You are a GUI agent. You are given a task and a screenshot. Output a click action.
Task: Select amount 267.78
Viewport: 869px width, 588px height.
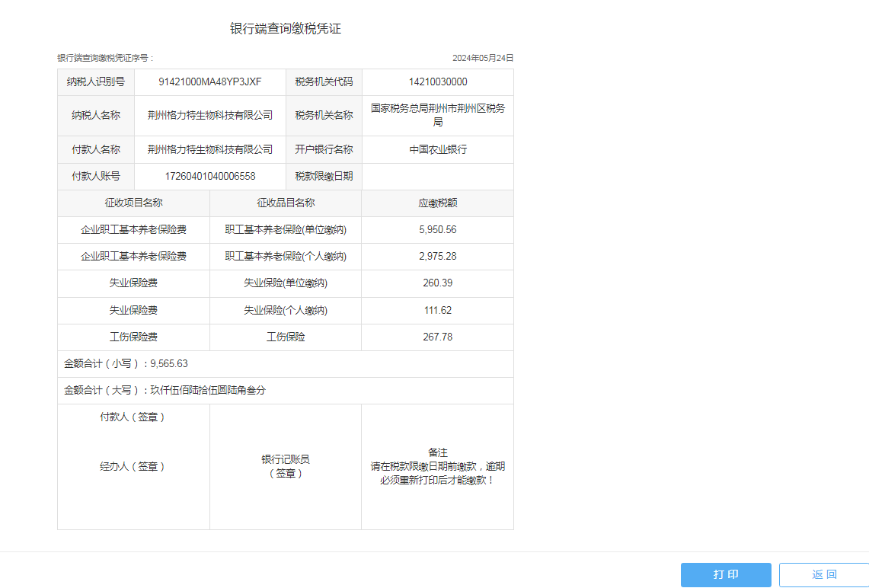click(438, 337)
